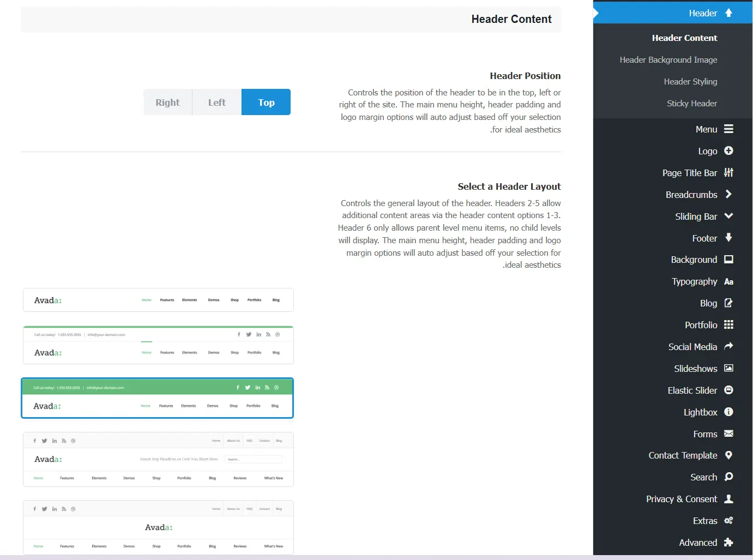Click the Blog edit icon
This screenshot has height=560, width=753.
[728, 303]
